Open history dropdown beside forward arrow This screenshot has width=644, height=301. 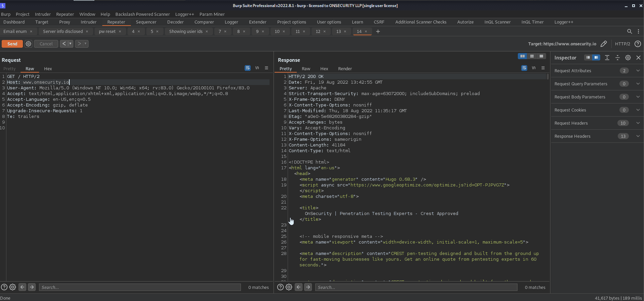pos(85,44)
